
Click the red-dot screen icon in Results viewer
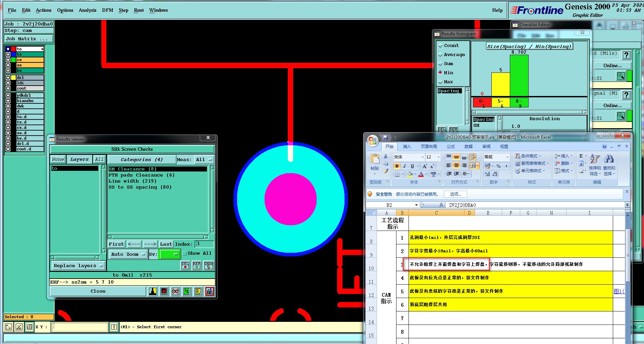point(164,291)
